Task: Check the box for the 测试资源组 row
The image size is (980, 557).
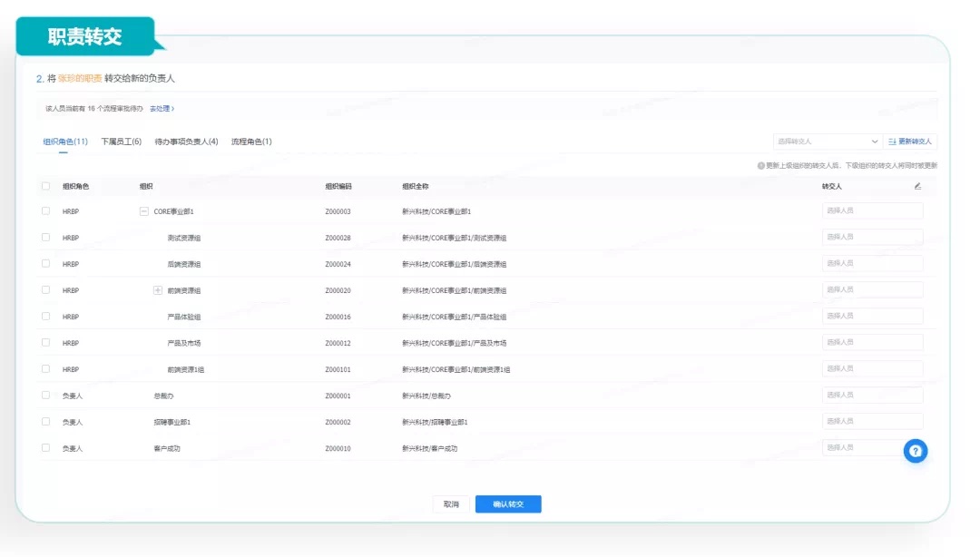Action: tap(46, 238)
